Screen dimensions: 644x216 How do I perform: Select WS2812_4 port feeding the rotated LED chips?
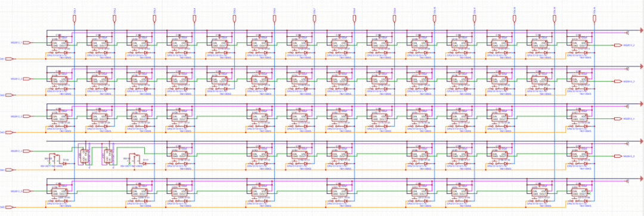[x=27, y=151]
